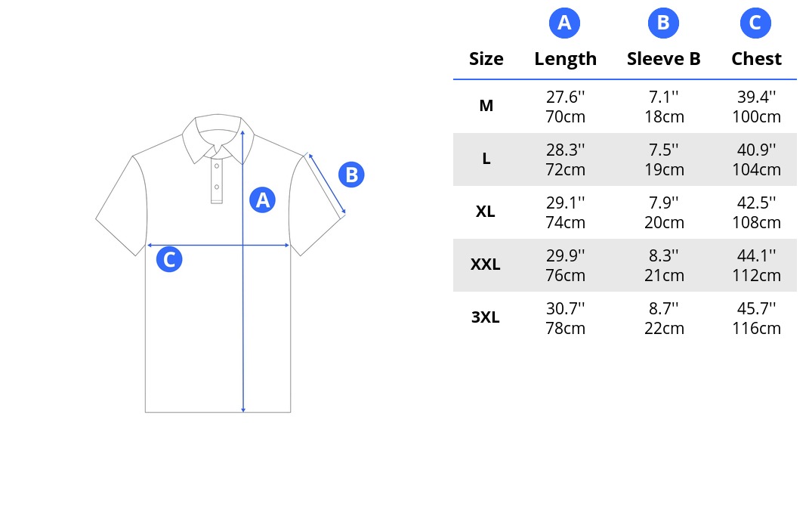
Task: Click the polo shirt collar
Action: pyautogui.click(x=218, y=139)
